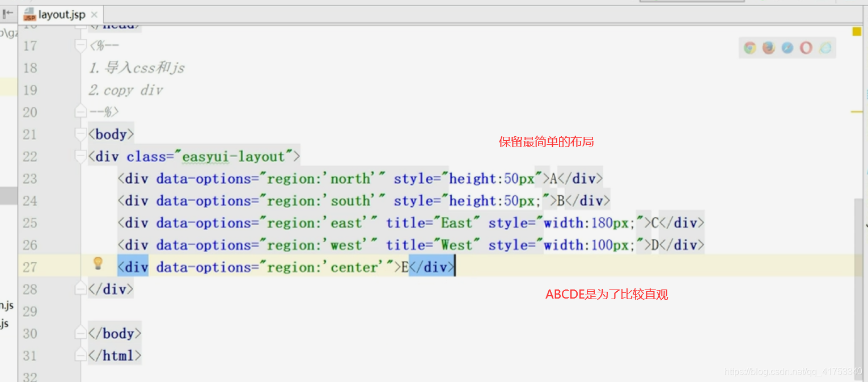Click line number 23 in gutter

[x=30, y=179]
